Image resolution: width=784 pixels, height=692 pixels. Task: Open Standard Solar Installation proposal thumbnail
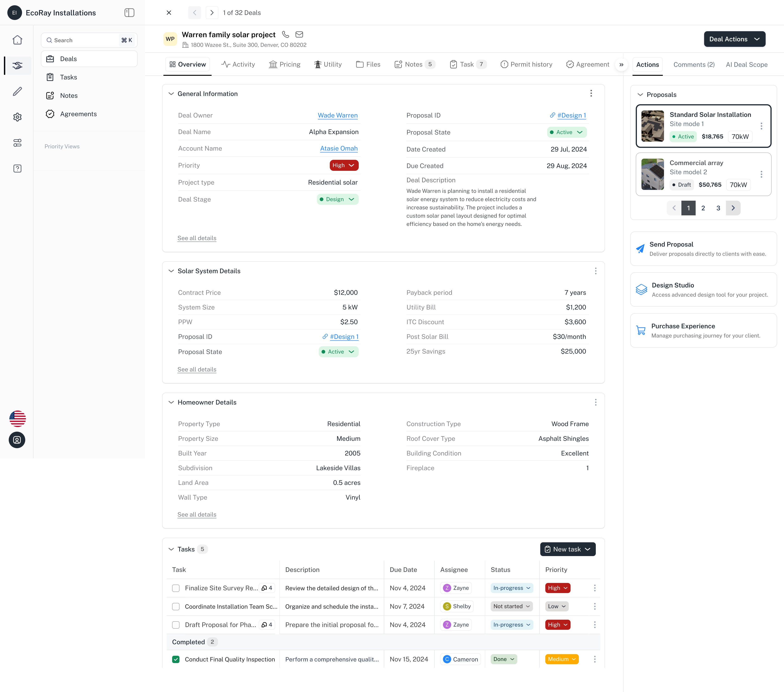[x=652, y=126]
